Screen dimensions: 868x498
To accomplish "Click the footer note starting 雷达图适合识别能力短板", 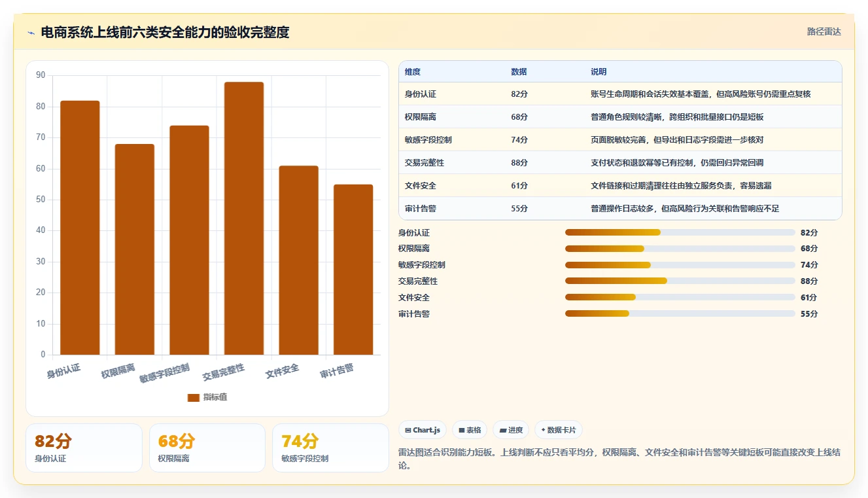I will (619, 459).
